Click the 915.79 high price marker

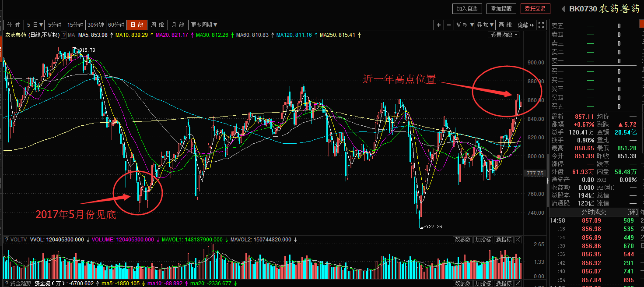pyautogui.click(x=87, y=50)
